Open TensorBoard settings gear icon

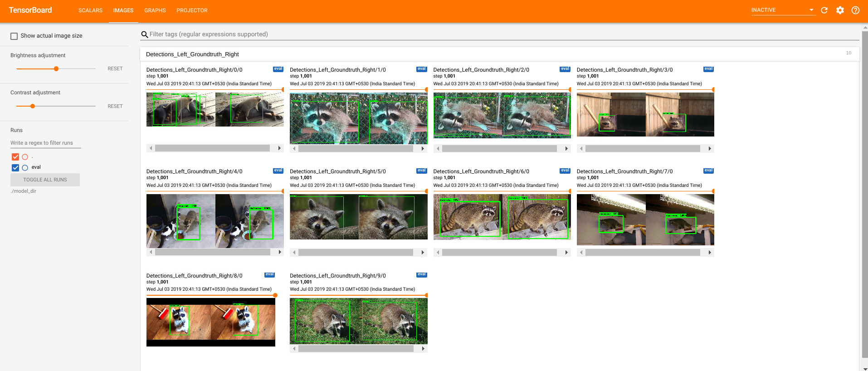click(x=840, y=10)
